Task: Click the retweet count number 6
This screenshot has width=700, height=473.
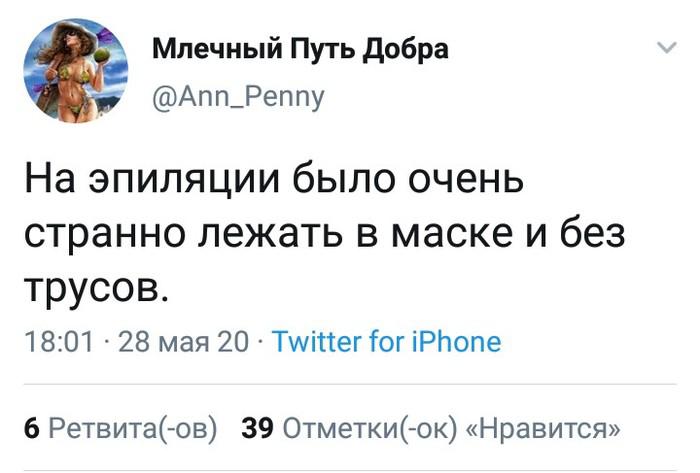Action: [x=30, y=429]
